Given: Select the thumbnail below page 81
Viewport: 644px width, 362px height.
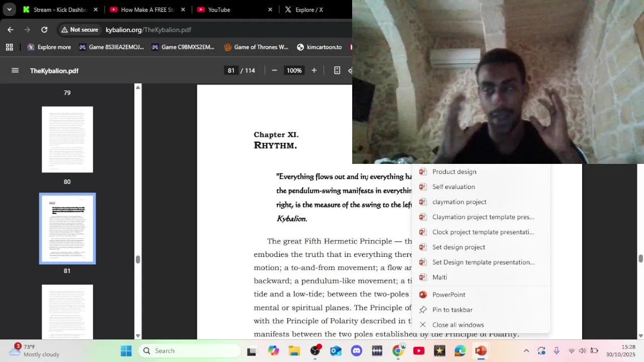Looking at the screenshot, I should tap(67, 312).
